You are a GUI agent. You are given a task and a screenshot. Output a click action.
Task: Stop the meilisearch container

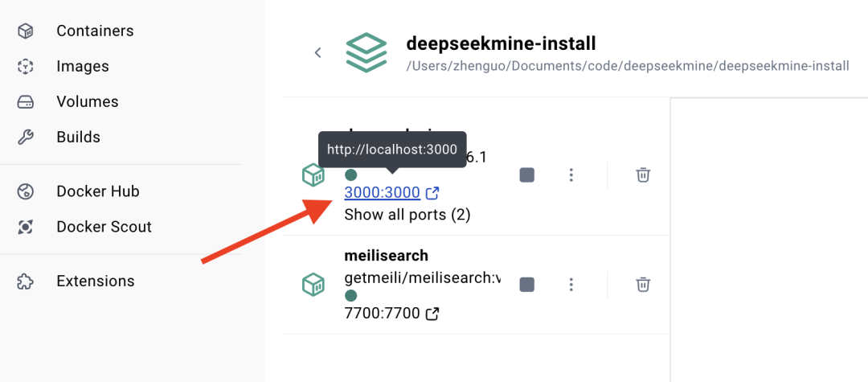click(527, 285)
